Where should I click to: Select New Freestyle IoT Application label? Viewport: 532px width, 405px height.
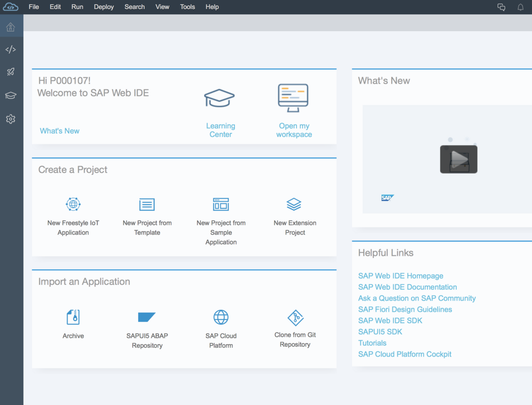tap(73, 228)
